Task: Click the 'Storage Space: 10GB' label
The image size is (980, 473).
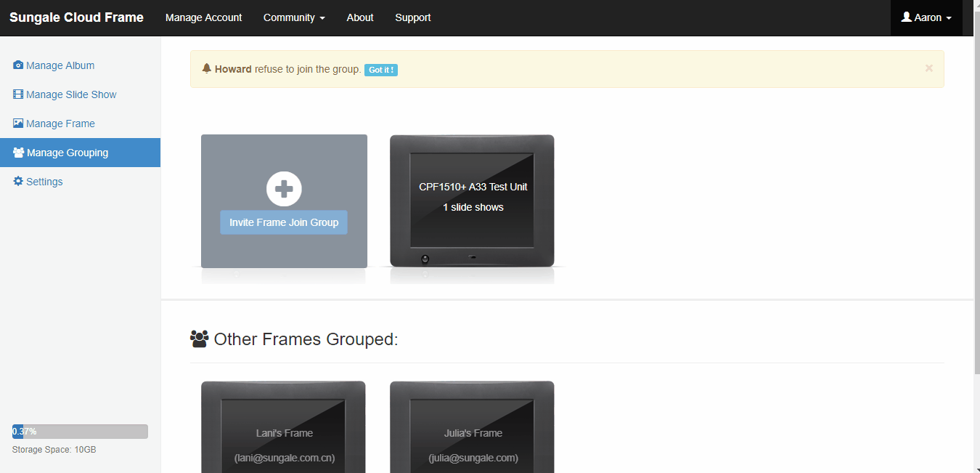Action: (54, 450)
